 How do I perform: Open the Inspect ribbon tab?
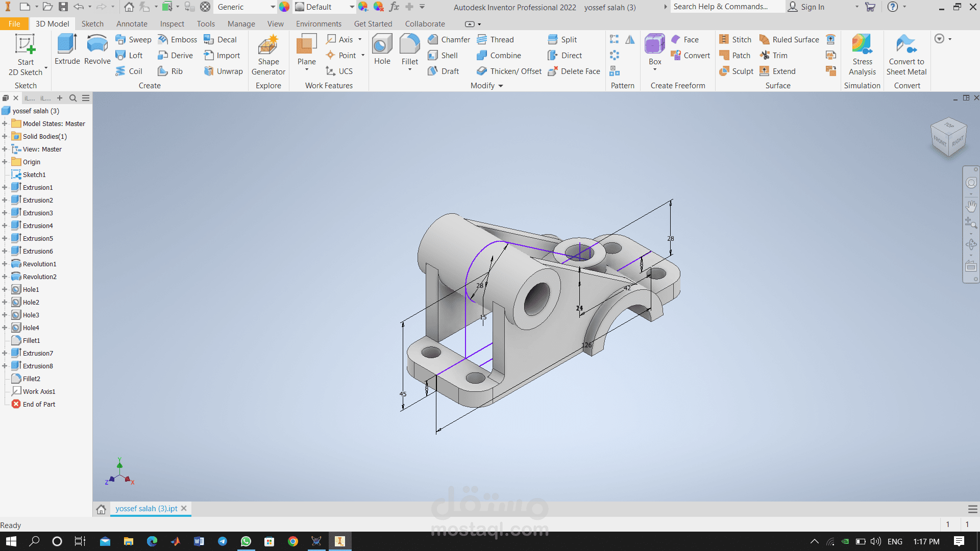[x=171, y=23]
